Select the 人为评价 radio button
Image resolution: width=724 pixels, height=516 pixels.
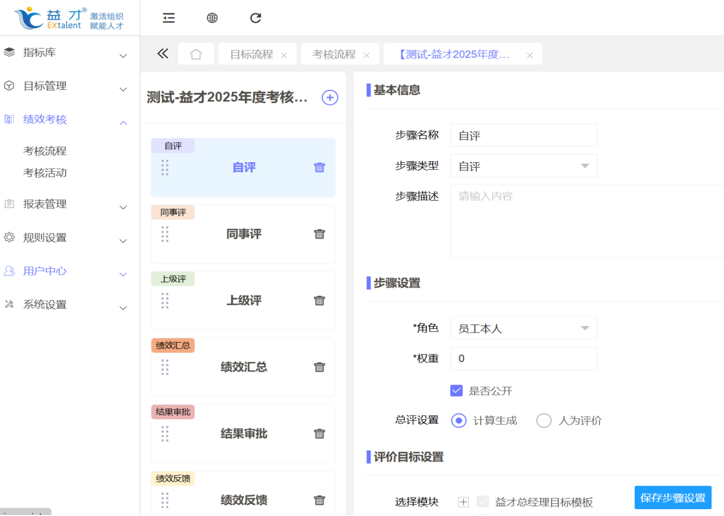click(543, 420)
